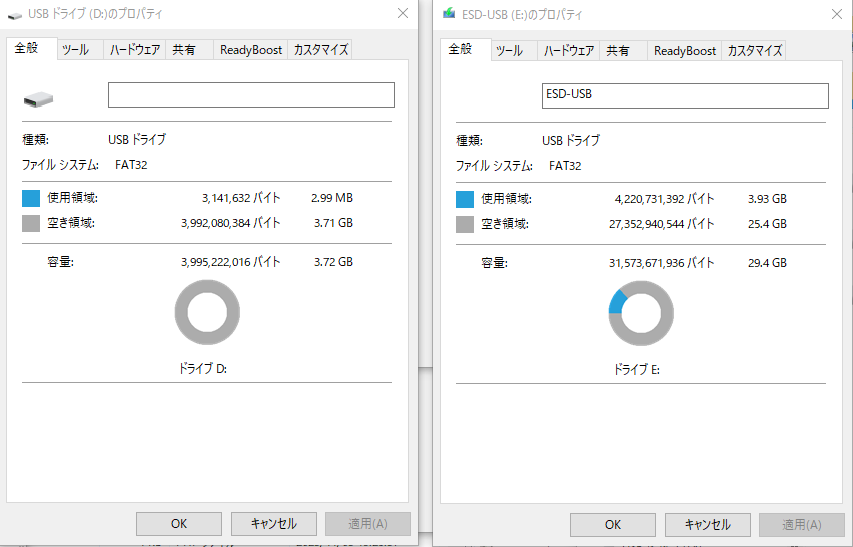This screenshot has width=853, height=547.
Task: Close the ESD-USB (E:) properties window
Action: 836,14
